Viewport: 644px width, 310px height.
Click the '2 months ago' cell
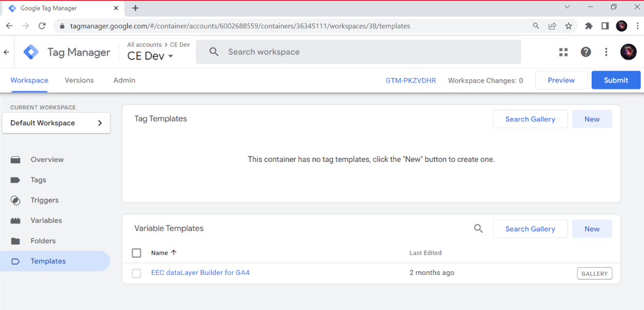click(432, 273)
